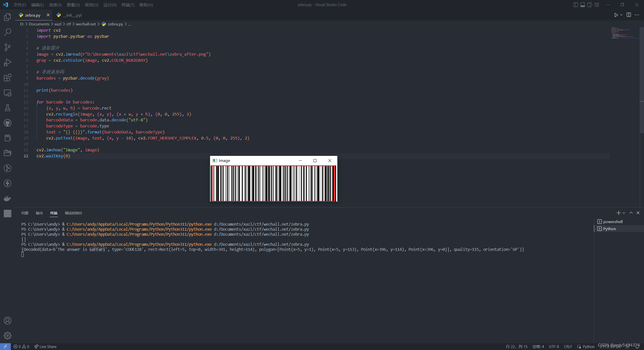Click the editor vertical scrollbar
This screenshot has height=350, width=644.
[x=642, y=81]
